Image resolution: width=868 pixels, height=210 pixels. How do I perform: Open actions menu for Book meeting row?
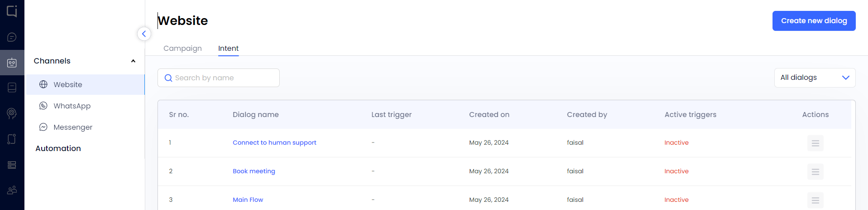click(x=815, y=171)
